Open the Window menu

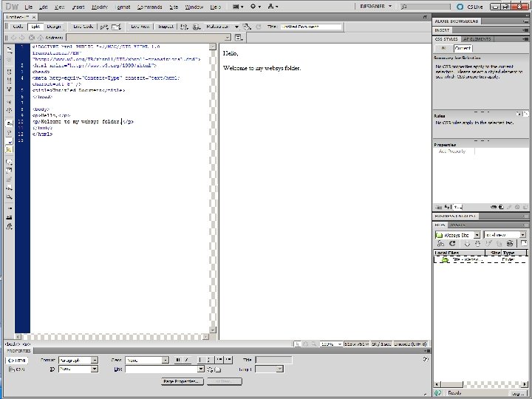point(194,7)
